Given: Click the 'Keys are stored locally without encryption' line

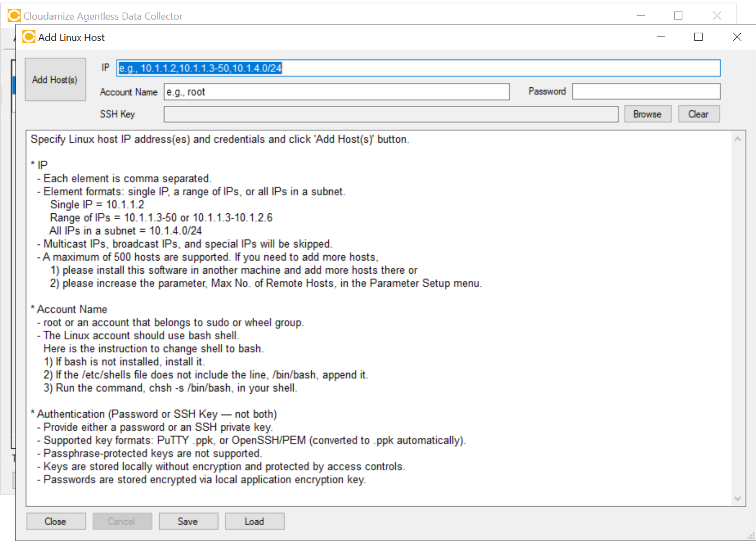Looking at the screenshot, I should coord(221,466).
